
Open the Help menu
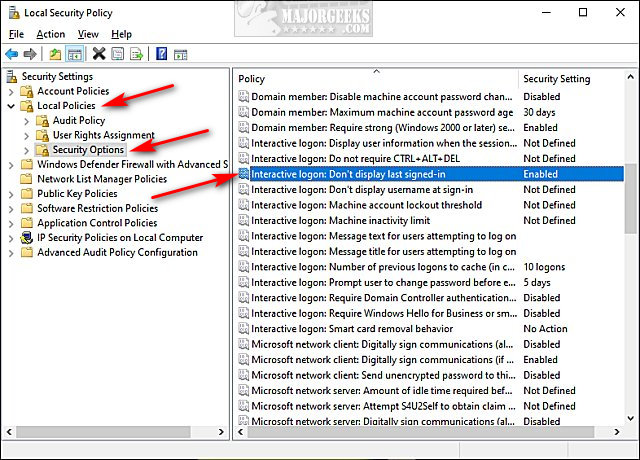(x=121, y=34)
